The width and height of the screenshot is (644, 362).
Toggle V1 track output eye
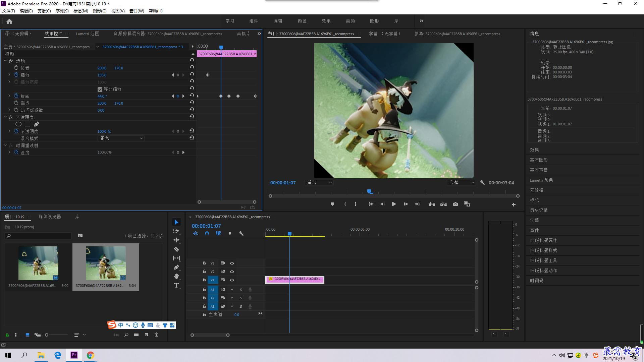[x=232, y=280]
